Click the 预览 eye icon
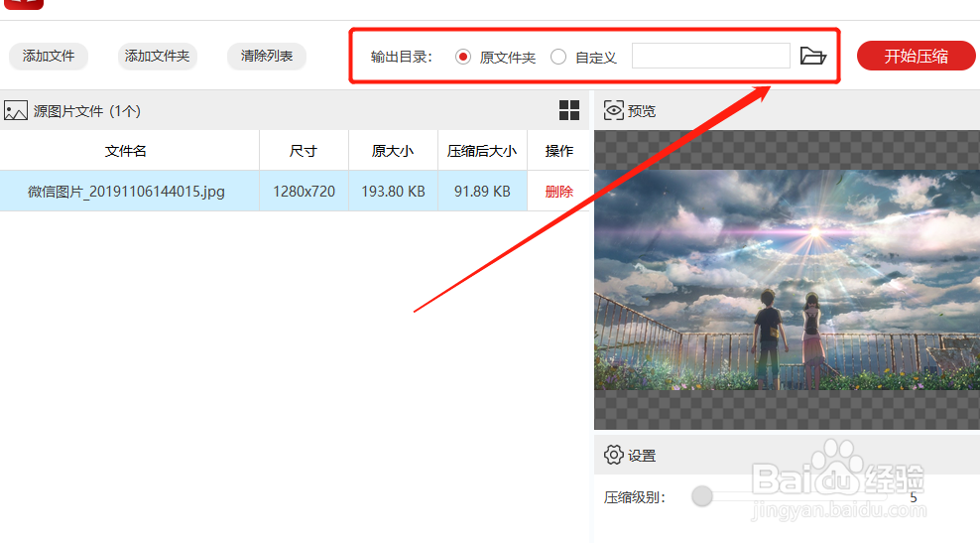The image size is (980, 543). [613, 111]
